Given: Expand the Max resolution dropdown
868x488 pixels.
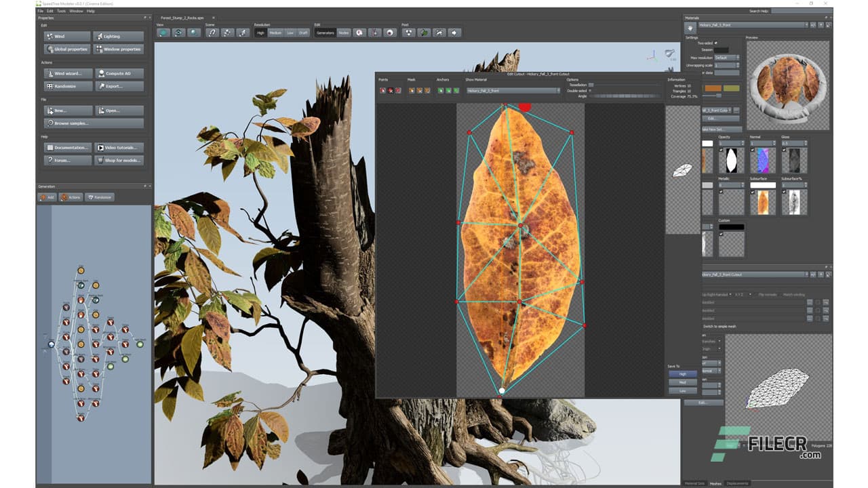Looking at the screenshot, I should 726,58.
